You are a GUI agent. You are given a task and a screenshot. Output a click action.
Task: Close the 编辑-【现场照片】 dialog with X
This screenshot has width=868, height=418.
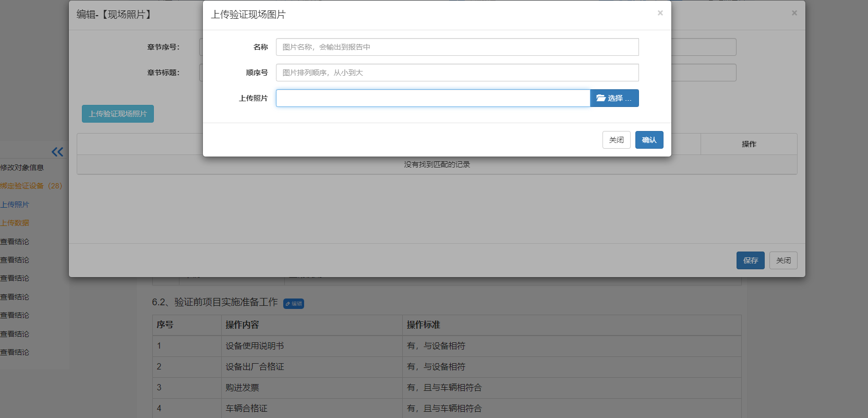point(794,13)
